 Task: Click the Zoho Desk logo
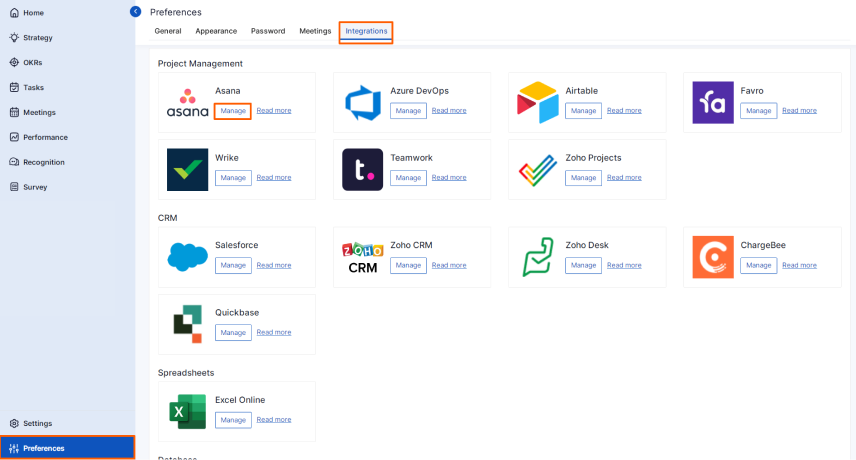538,257
